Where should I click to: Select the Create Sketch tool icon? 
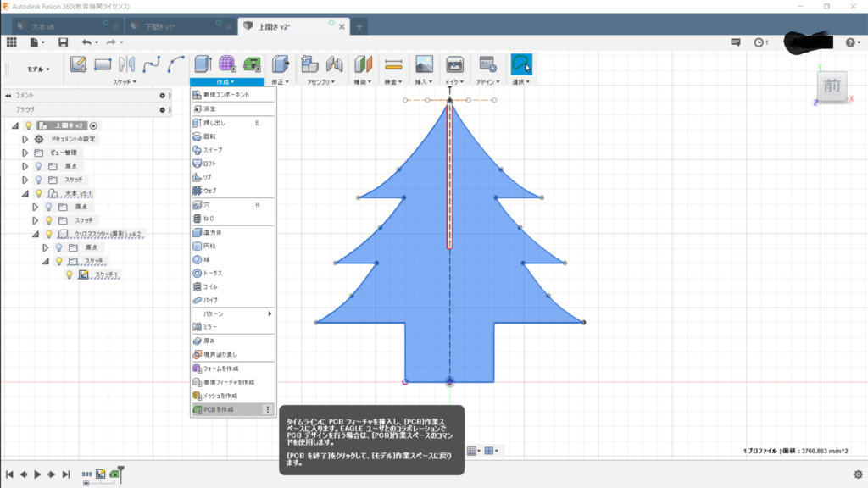click(78, 64)
